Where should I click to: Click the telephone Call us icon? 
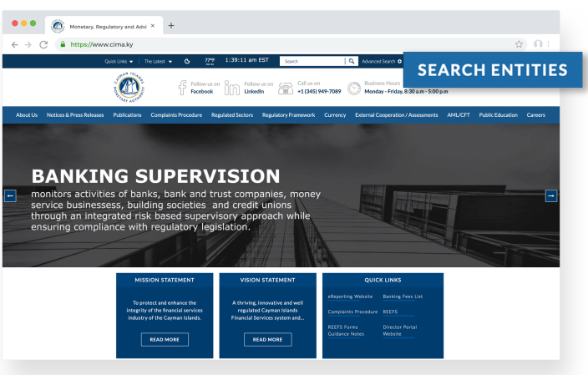tap(285, 87)
